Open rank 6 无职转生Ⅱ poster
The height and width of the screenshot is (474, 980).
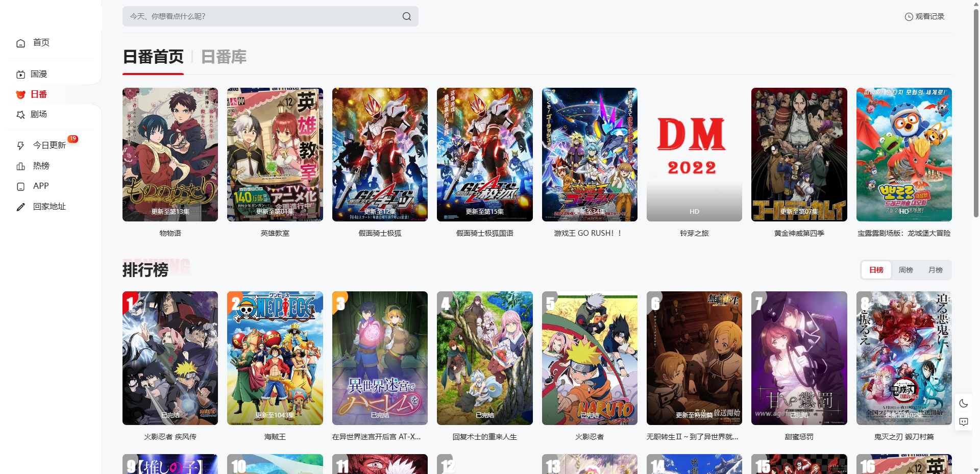(x=694, y=358)
